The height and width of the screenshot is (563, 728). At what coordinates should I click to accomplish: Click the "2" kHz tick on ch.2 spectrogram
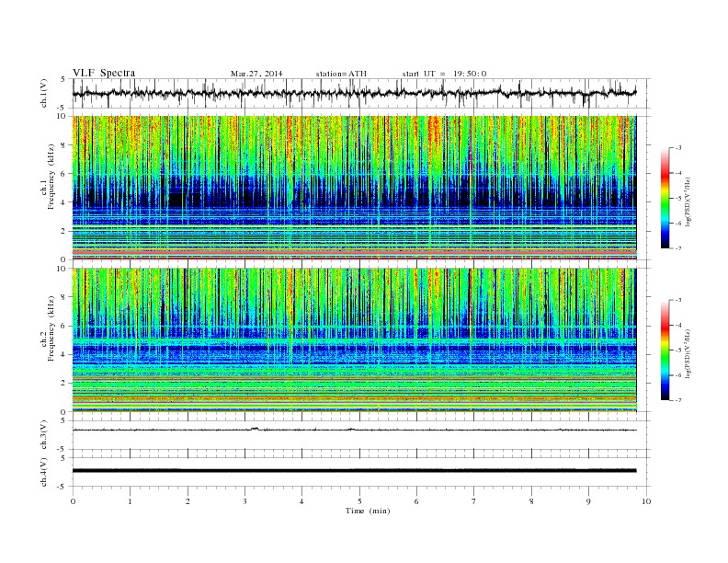click(63, 384)
